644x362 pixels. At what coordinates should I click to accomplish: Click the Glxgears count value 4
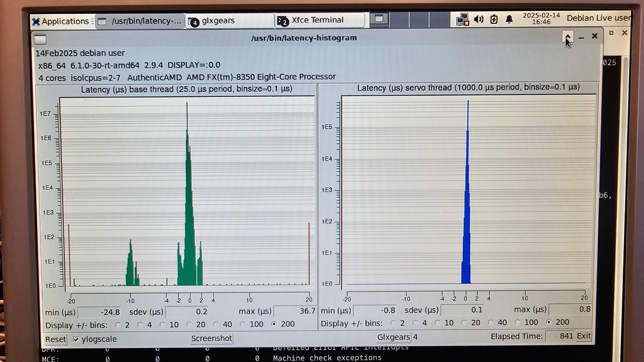pos(415,337)
